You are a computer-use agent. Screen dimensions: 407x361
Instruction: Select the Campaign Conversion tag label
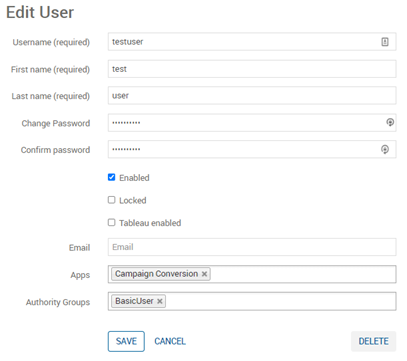(x=156, y=274)
